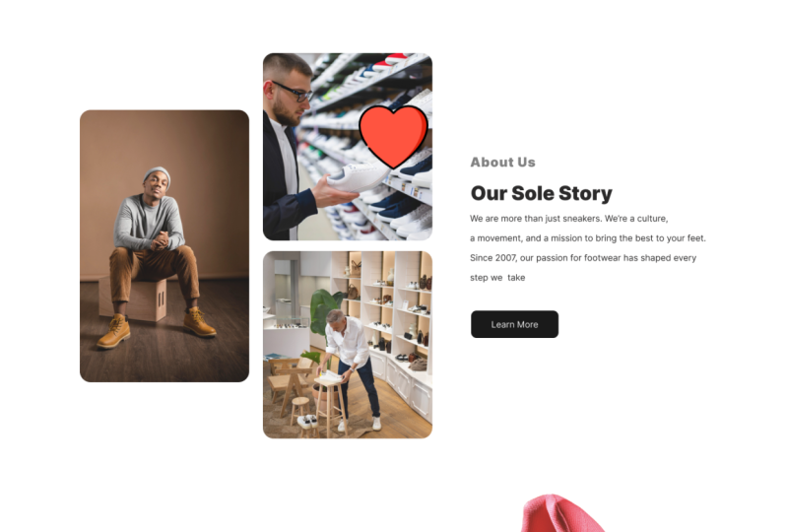Click the eyeglasses of the bearded shopper
This screenshot has height=532, width=787.
pyautogui.click(x=293, y=92)
